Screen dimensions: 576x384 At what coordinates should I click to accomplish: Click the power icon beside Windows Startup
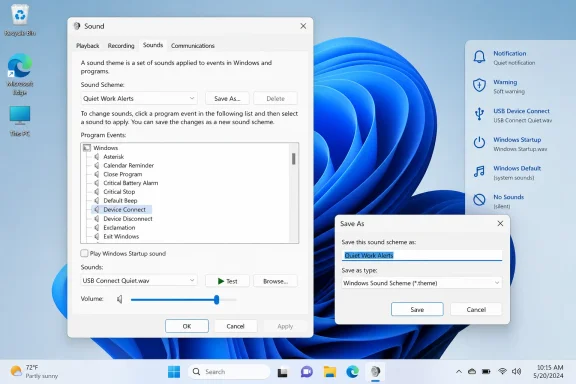479,143
